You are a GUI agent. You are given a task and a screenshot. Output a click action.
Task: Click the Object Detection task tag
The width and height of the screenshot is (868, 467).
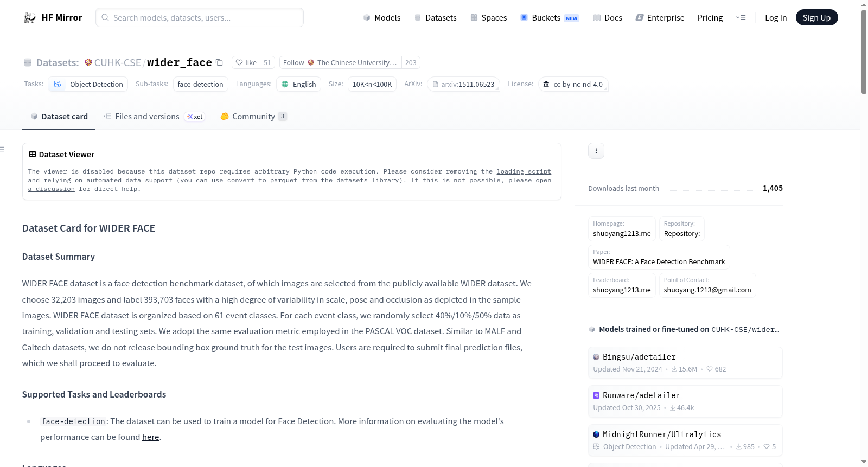point(88,84)
